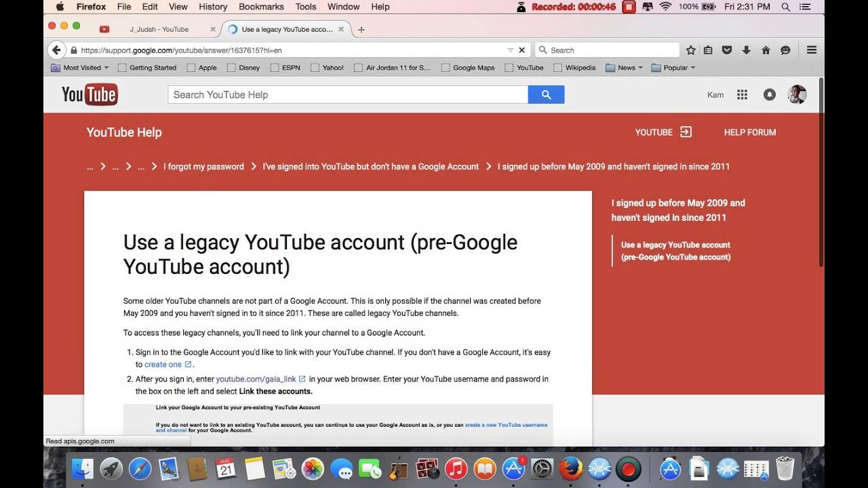Open URL bar history dropdown arrow
The width and height of the screenshot is (868, 488).
[x=510, y=50]
